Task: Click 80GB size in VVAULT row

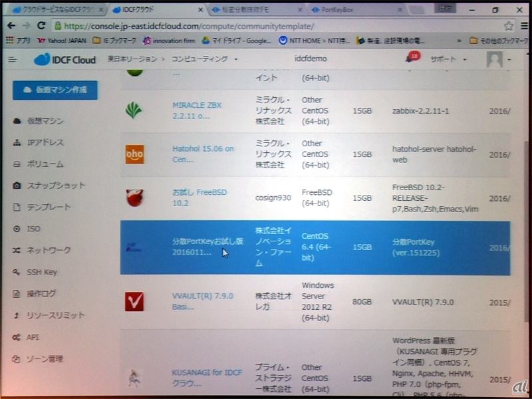Action: (x=362, y=302)
